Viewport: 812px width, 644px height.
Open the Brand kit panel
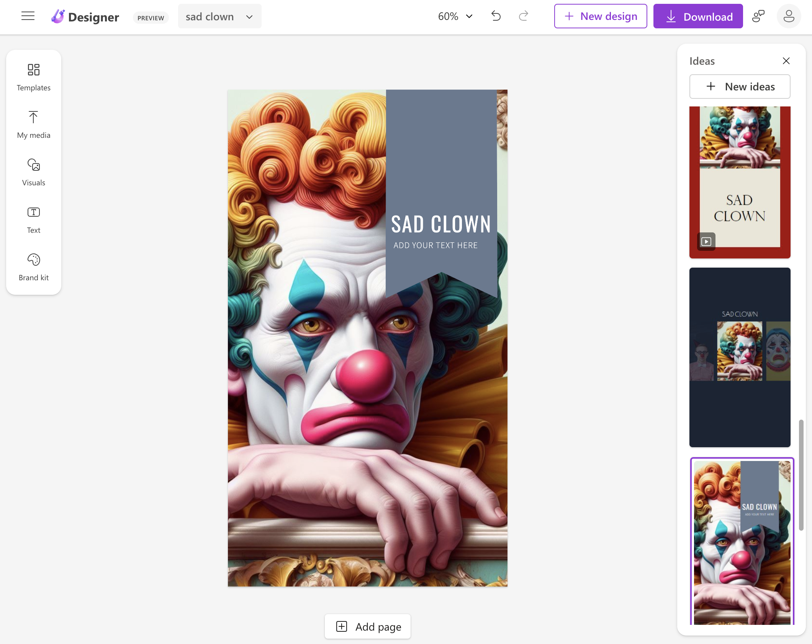coord(34,267)
